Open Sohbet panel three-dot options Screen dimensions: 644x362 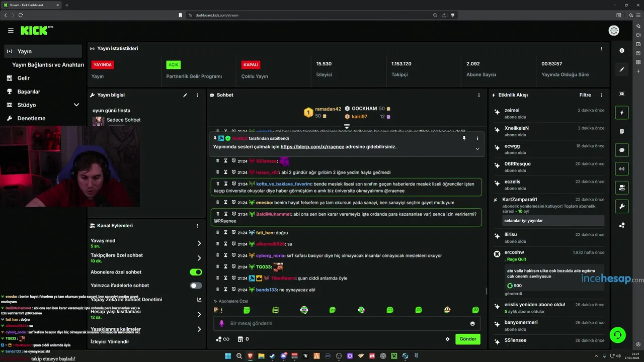coord(478,95)
